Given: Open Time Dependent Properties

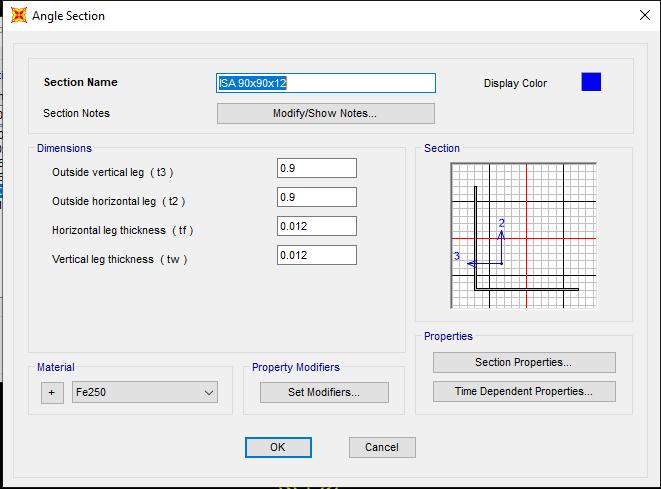Looking at the screenshot, I should pos(524,391).
